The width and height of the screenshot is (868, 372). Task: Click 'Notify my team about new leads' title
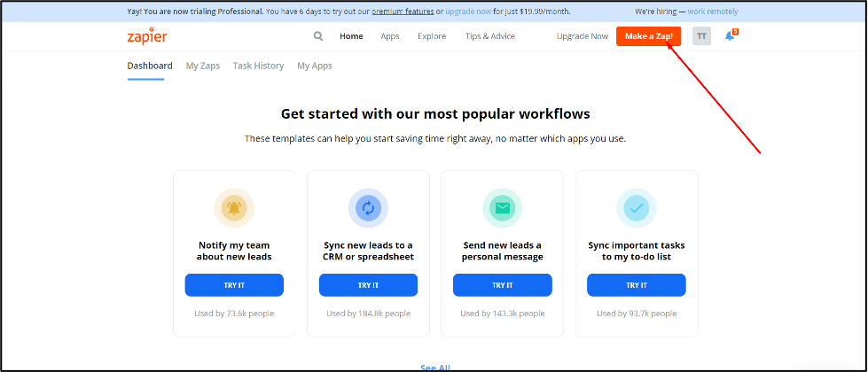pos(234,251)
